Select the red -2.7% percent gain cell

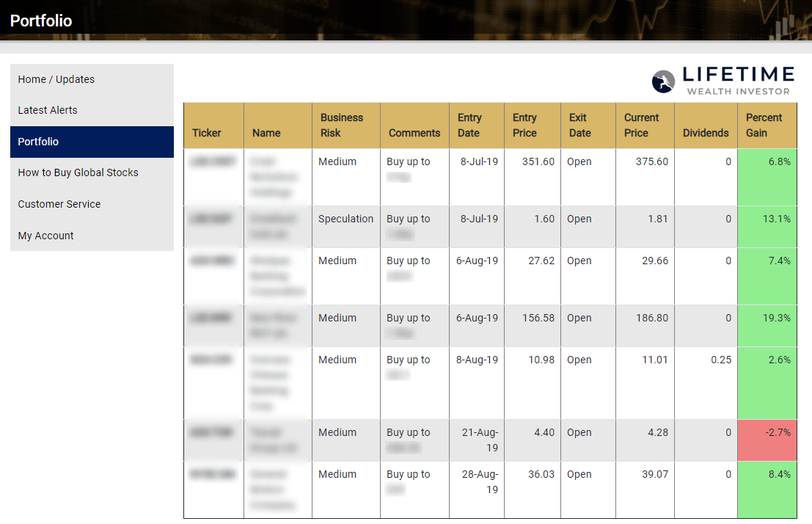(x=767, y=440)
